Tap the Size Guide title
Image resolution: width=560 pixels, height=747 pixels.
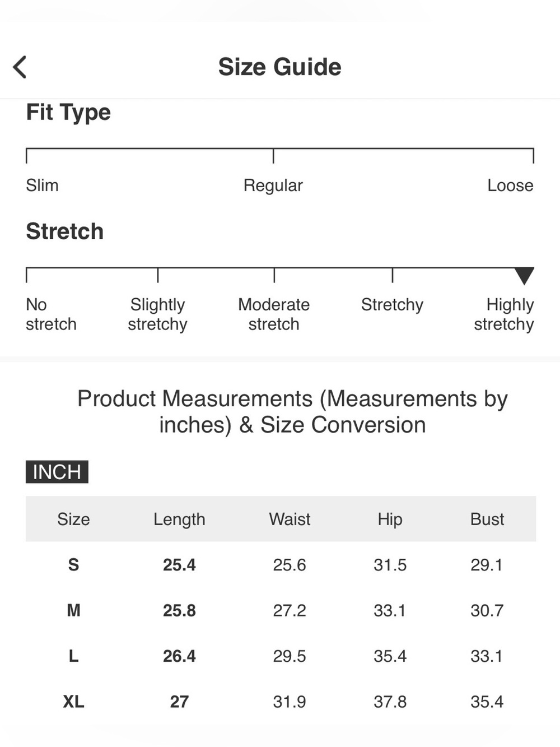coord(279,67)
